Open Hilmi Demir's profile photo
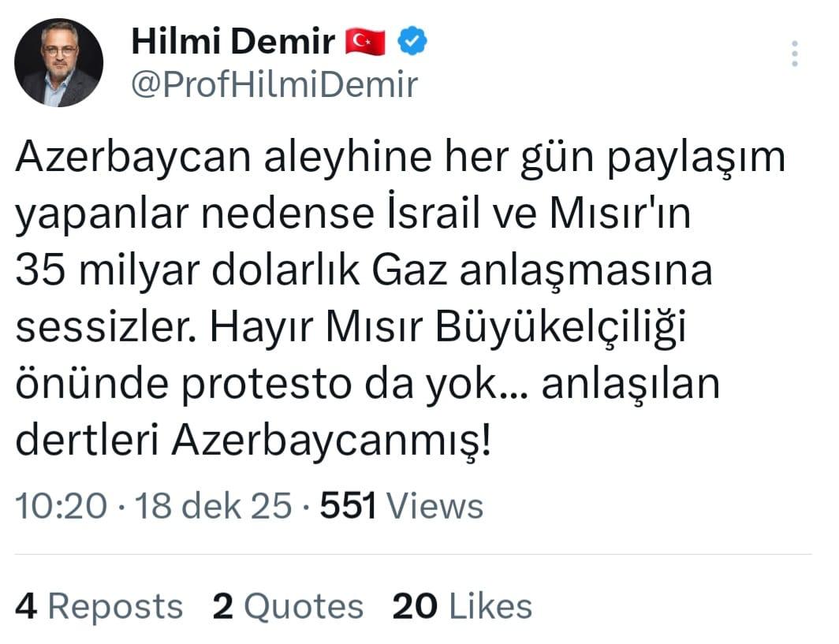The image size is (839, 644). click(60, 62)
